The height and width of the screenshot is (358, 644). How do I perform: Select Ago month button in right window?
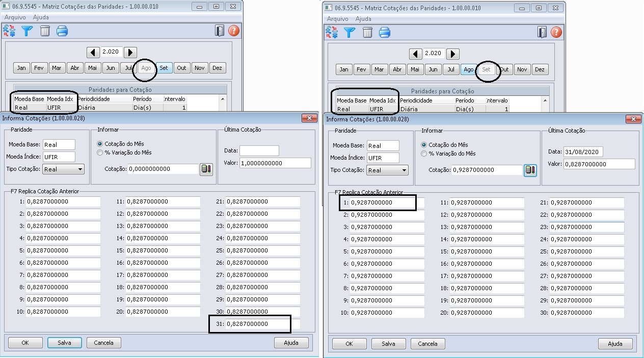pyautogui.click(x=469, y=69)
